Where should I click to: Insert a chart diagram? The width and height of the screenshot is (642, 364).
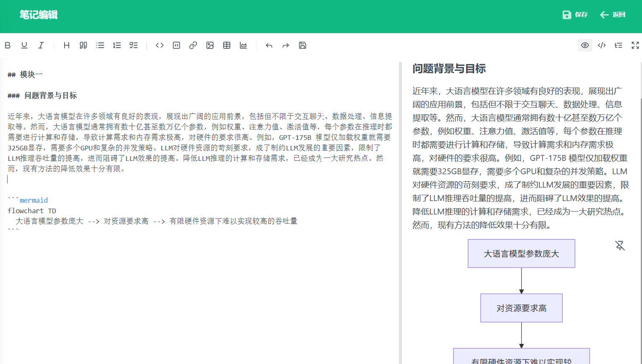click(243, 45)
